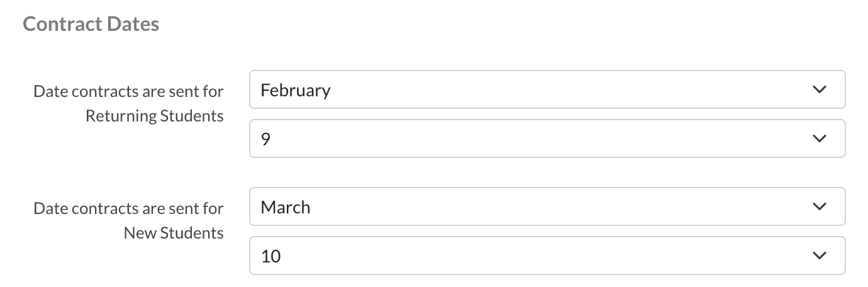This screenshot has width=868, height=287.
Task: Click the chevron on the February selector
Action: coord(818,90)
